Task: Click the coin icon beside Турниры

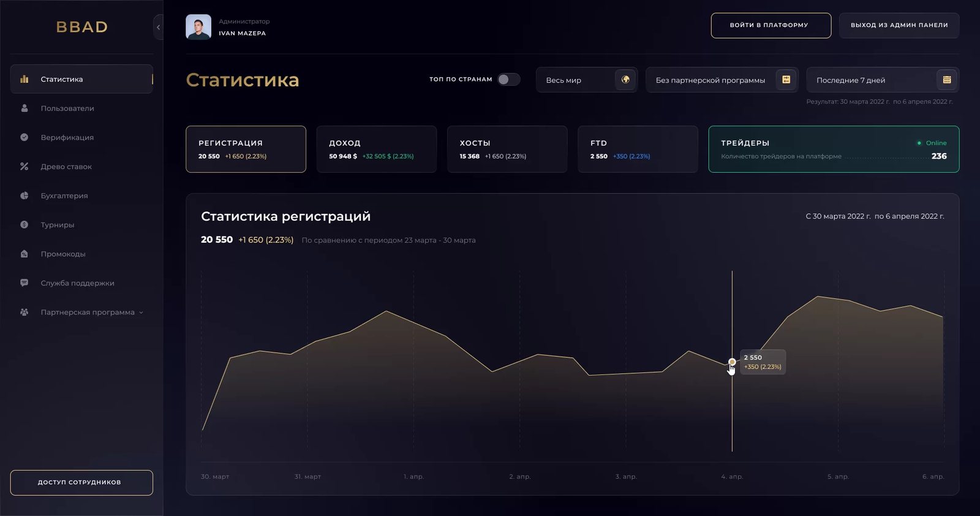Action: (24, 225)
